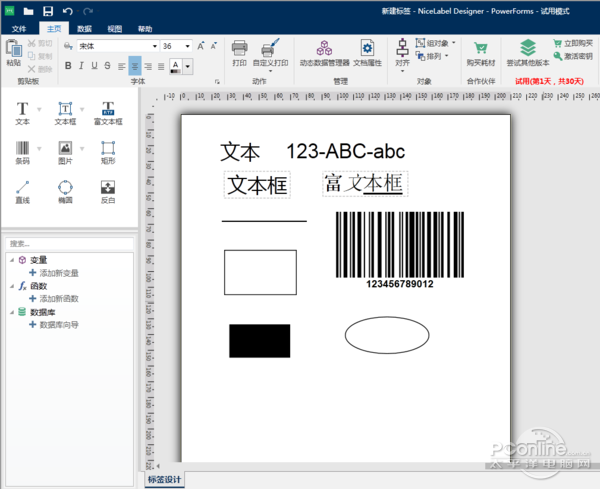Click the redo arrow icon
Screen dimensions: 600x489
click(x=88, y=11)
